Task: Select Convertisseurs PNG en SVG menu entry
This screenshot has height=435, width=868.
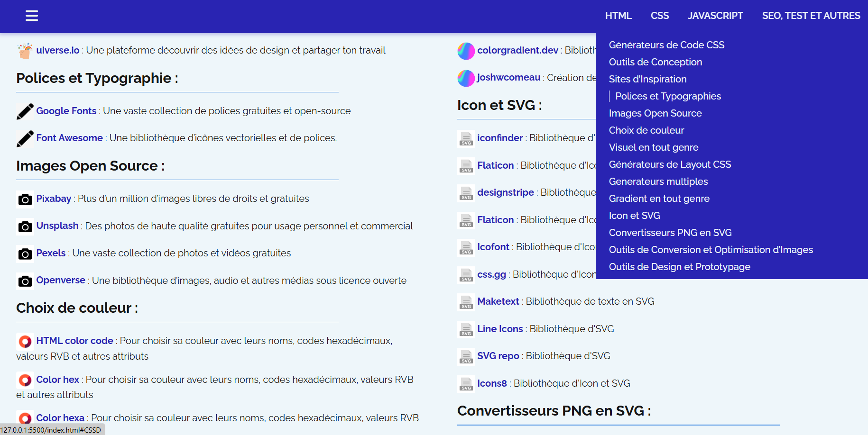Action: (x=670, y=233)
